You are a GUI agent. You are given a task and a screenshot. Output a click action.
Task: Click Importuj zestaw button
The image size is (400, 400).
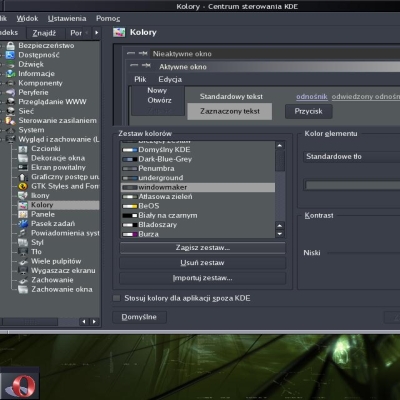[x=203, y=278]
